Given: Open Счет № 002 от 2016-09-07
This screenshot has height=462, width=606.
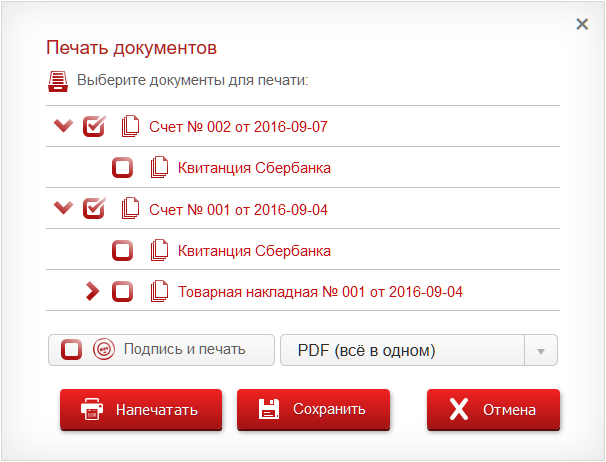Looking at the screenshot, I should pos(238,127).
